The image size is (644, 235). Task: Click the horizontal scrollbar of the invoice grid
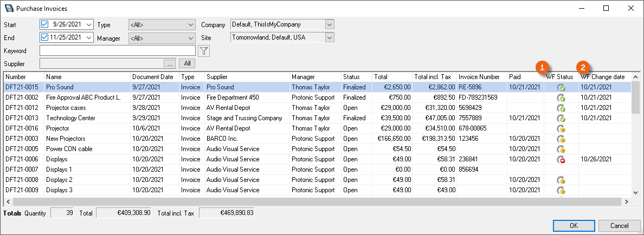click(314, 201)
